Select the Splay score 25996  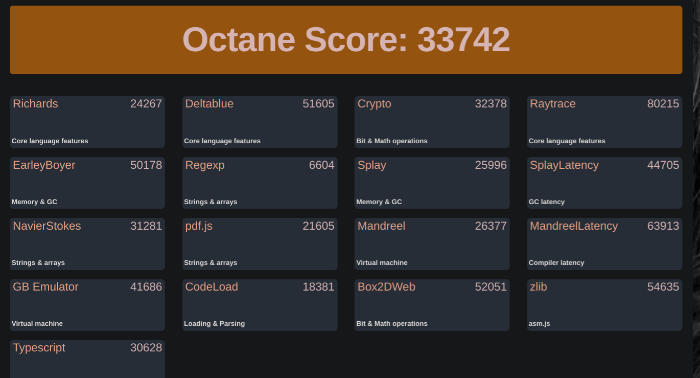pyautogui.click(x=491, y=165)
